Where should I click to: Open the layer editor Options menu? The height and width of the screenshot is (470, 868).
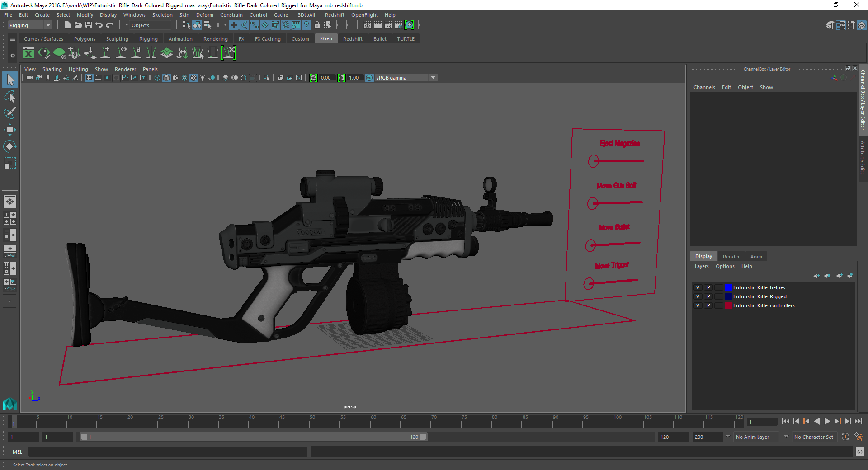725,266
